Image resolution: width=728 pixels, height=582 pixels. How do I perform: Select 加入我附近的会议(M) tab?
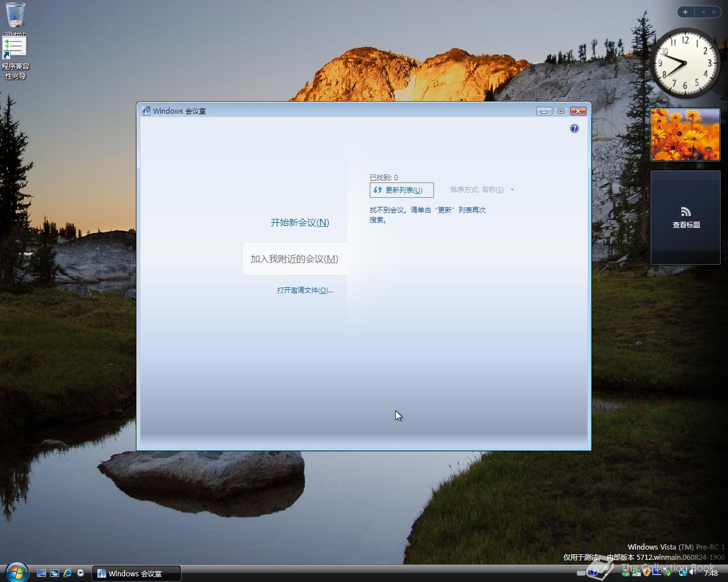pyautogui.click(x=295, y=259)
